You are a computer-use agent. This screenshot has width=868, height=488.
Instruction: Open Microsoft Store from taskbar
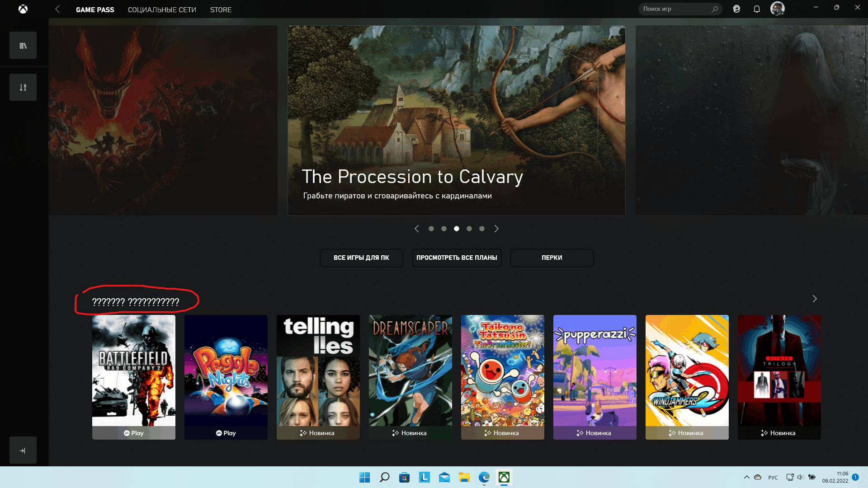click(x=404, y=477)
